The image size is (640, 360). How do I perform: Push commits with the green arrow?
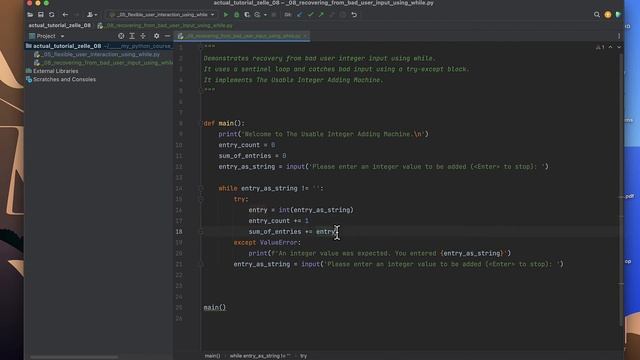click(x=321, y=15)
